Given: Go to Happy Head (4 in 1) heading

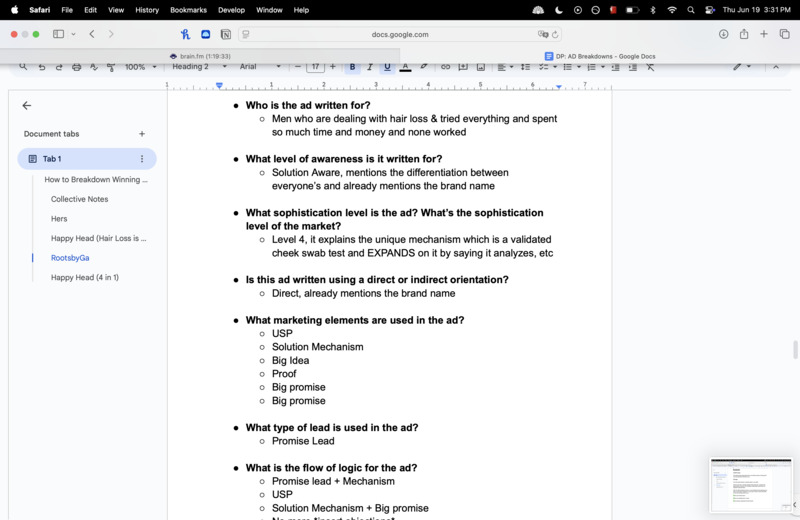Looking at the screenshot, I should pos(85,278).
